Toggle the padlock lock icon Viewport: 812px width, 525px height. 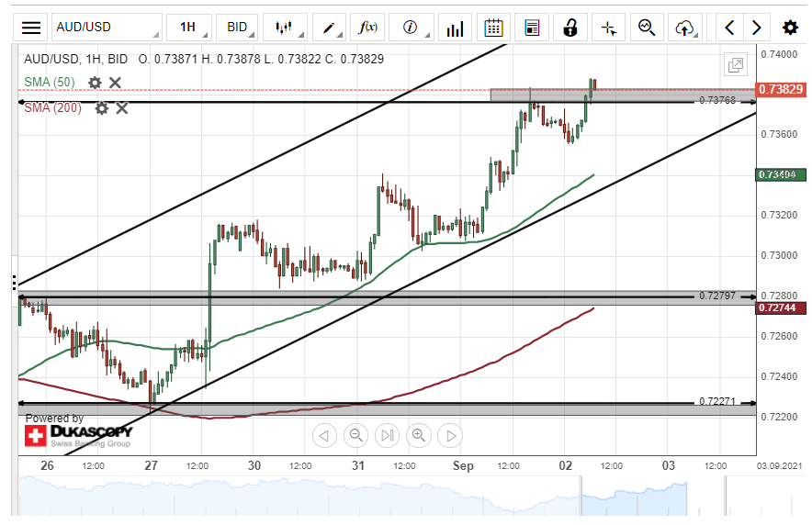tap(570, 28)
